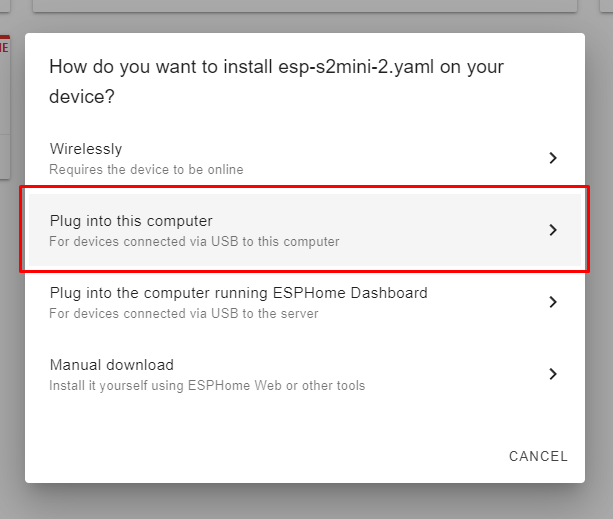613x519 pixels.
Task: Choose the Wirelessly install option
Action: point(86,149)
